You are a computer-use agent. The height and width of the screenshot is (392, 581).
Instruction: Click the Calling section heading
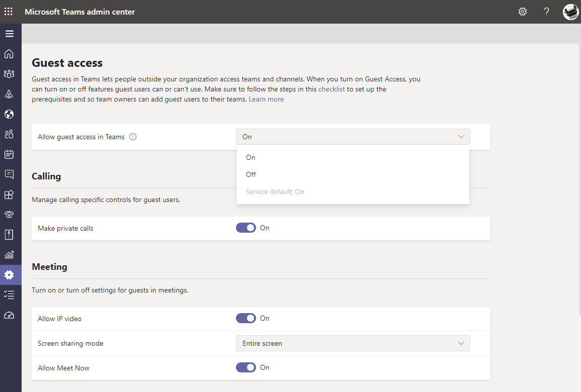(x=46, y=176)
